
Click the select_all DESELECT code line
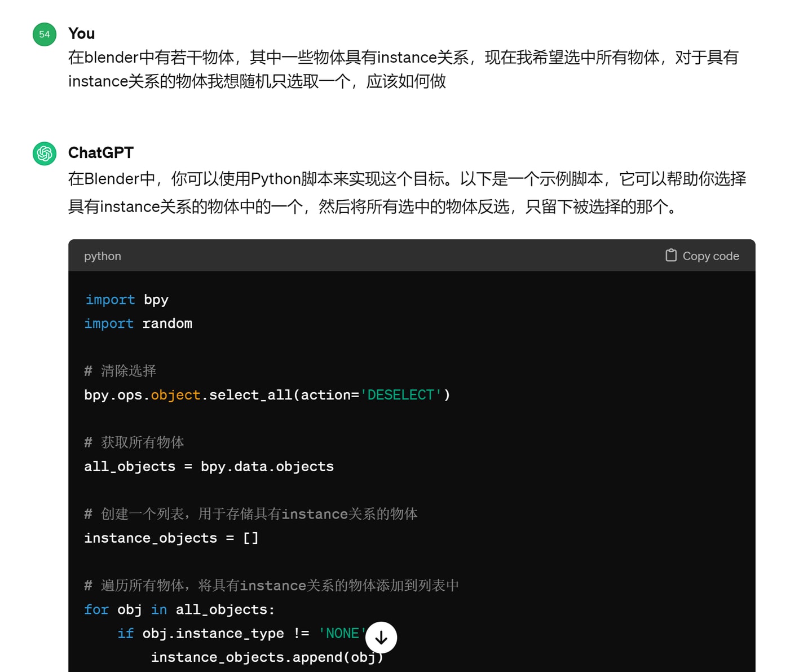(267, 395)
